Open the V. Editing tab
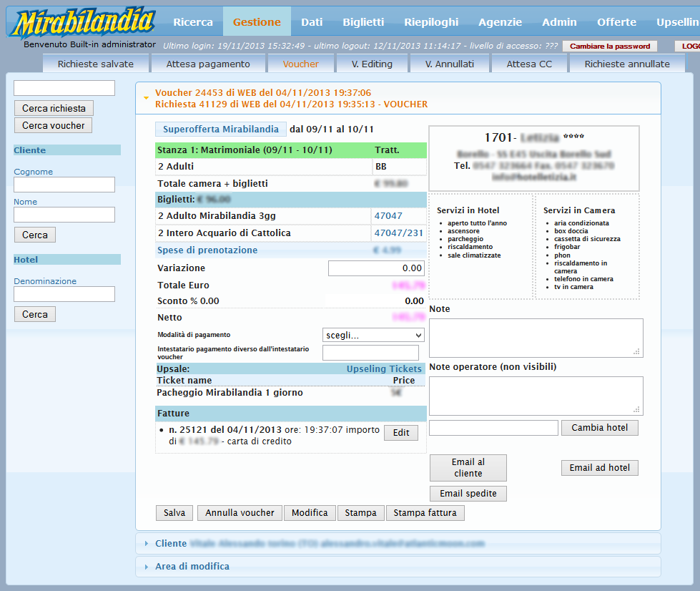Viewport: 700px width, 591px height. (x=372, y=64)
